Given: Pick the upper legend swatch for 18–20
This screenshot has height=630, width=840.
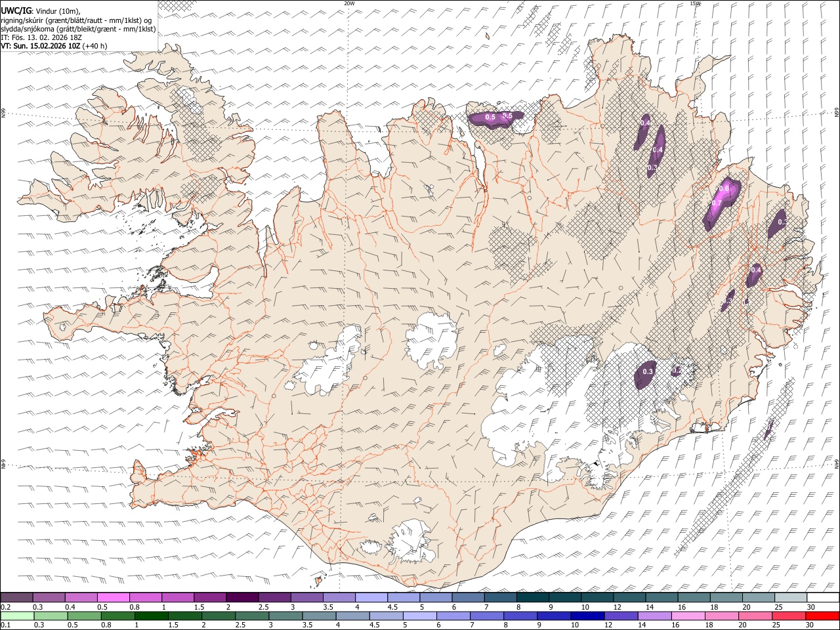Looking at the screenshot, I should 726,598.
